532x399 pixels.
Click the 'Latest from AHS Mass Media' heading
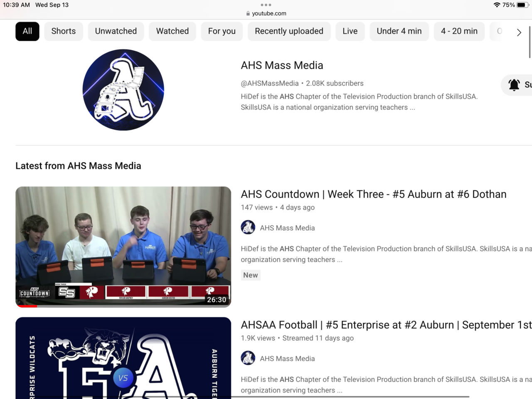coord(78,166)
